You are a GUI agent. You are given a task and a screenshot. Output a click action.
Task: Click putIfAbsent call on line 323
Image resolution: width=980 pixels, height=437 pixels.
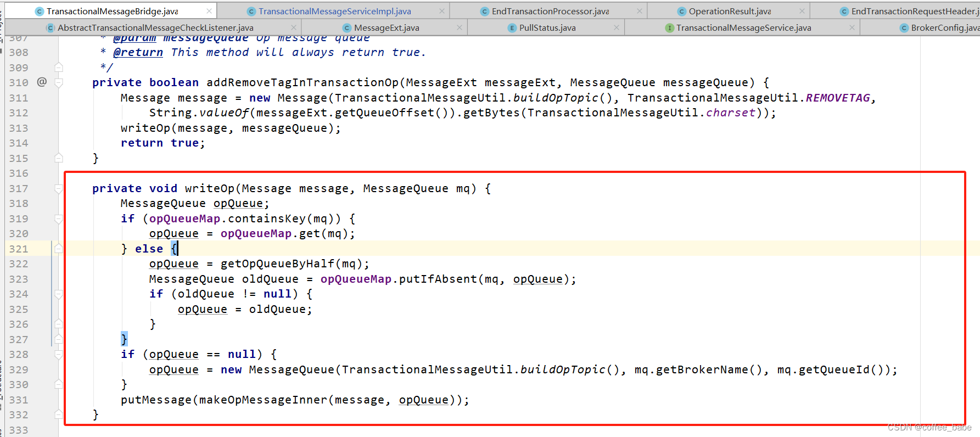coord(438,279)
